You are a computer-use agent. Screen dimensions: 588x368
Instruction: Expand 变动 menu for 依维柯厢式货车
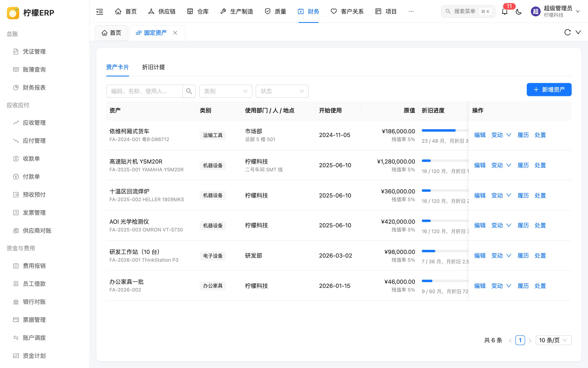[501, 135]
